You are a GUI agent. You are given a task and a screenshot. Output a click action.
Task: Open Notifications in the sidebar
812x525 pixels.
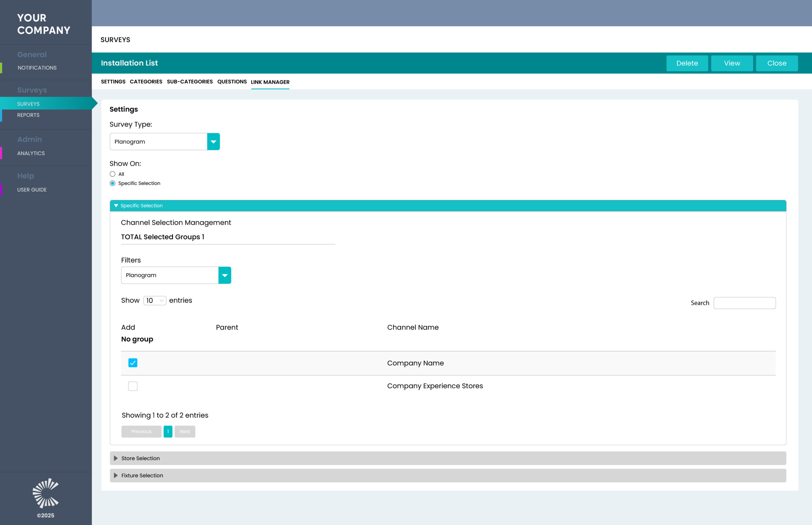[37, 68]
